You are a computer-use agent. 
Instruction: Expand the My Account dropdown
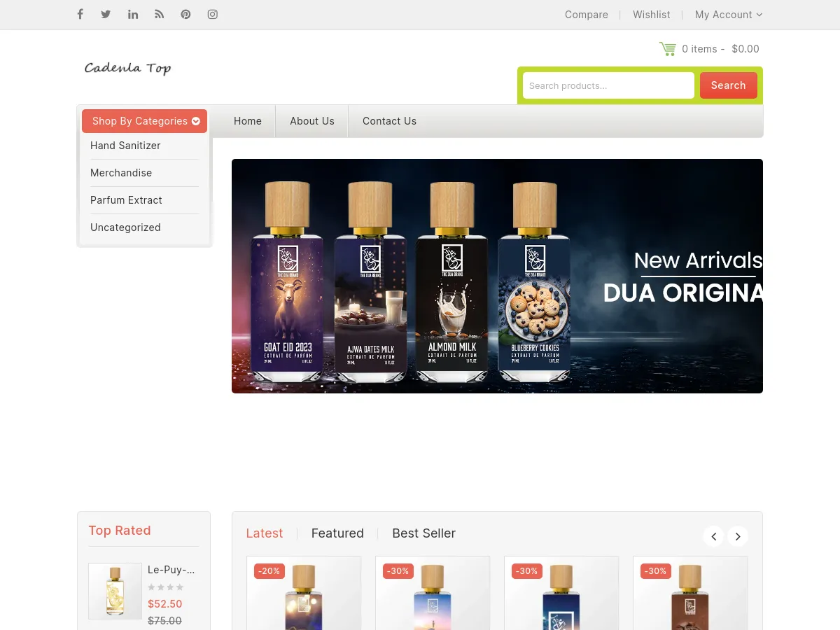tap(729, 15)
